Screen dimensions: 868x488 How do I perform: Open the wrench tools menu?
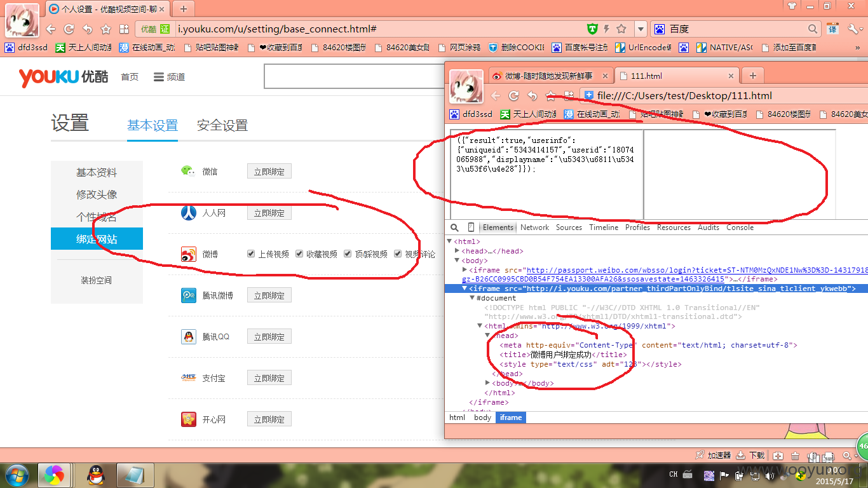853,29
